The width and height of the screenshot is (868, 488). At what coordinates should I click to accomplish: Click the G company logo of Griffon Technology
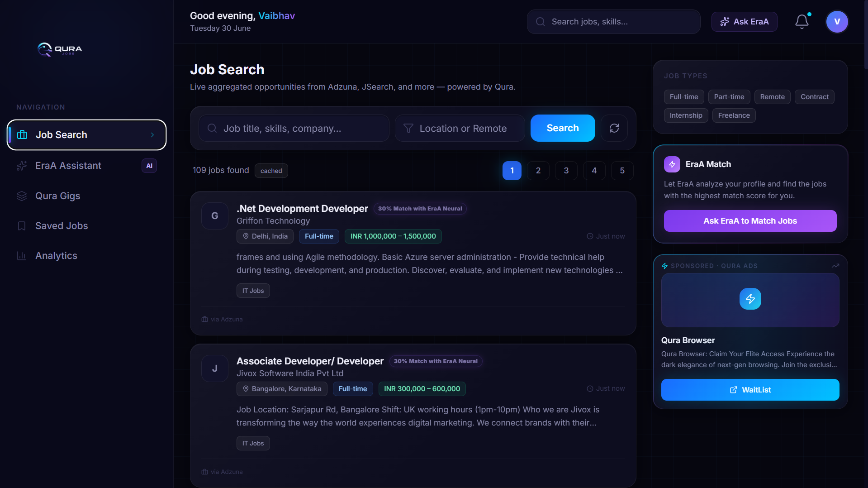pyautogui.click(x=215, y=216)
